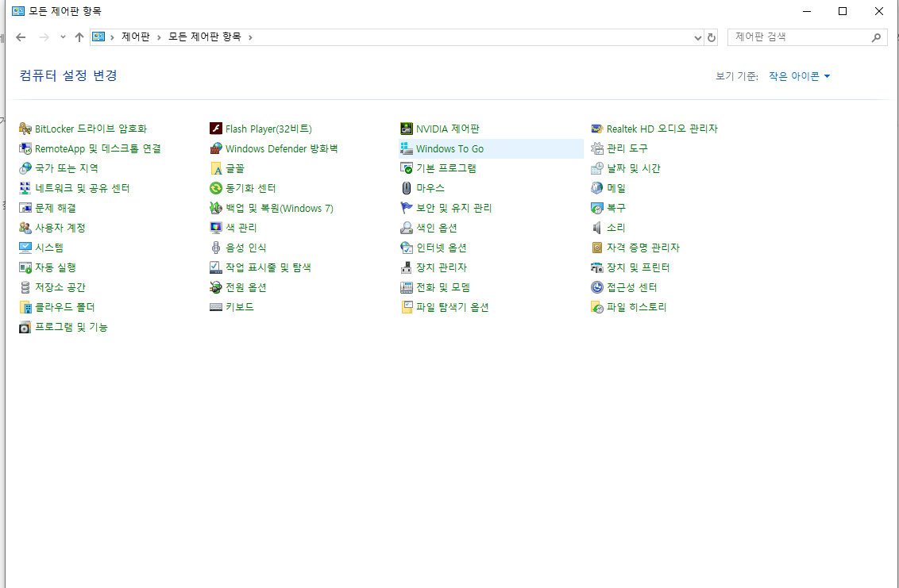899x588 pixels.
Task: Click the 모든 제어판 항목 breadcrumb segment
Action: pos(205,37)
